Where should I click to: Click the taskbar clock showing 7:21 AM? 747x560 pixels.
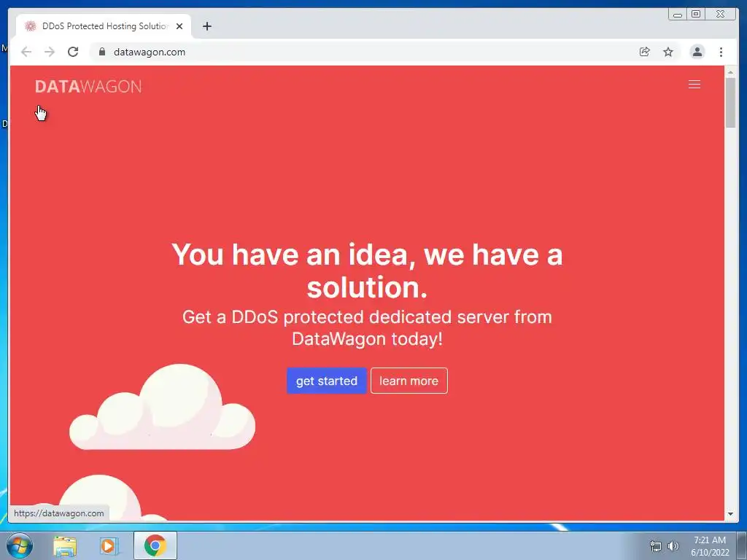pyautogui.click(x=710, y=545)
